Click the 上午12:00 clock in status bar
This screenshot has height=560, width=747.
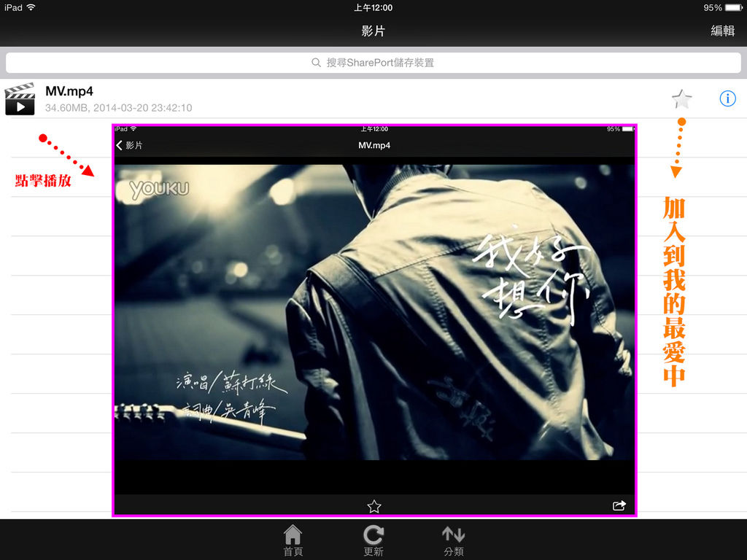(373, 7)
